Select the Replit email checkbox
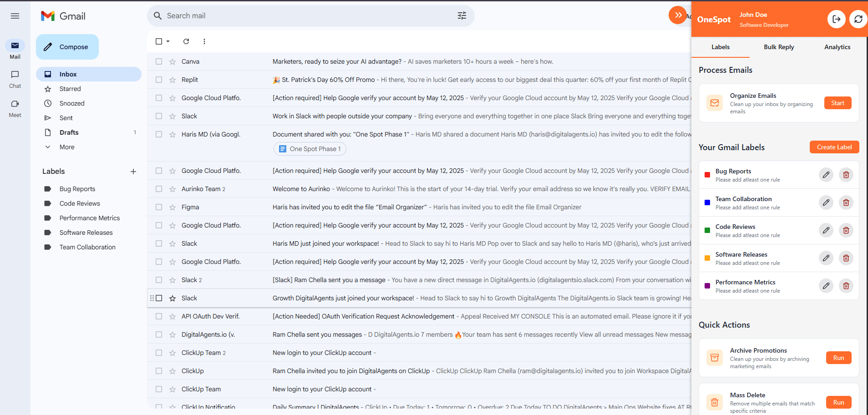The height and width of the screenshot is (415, 868). pyautogui.click(x=159, y=80)
